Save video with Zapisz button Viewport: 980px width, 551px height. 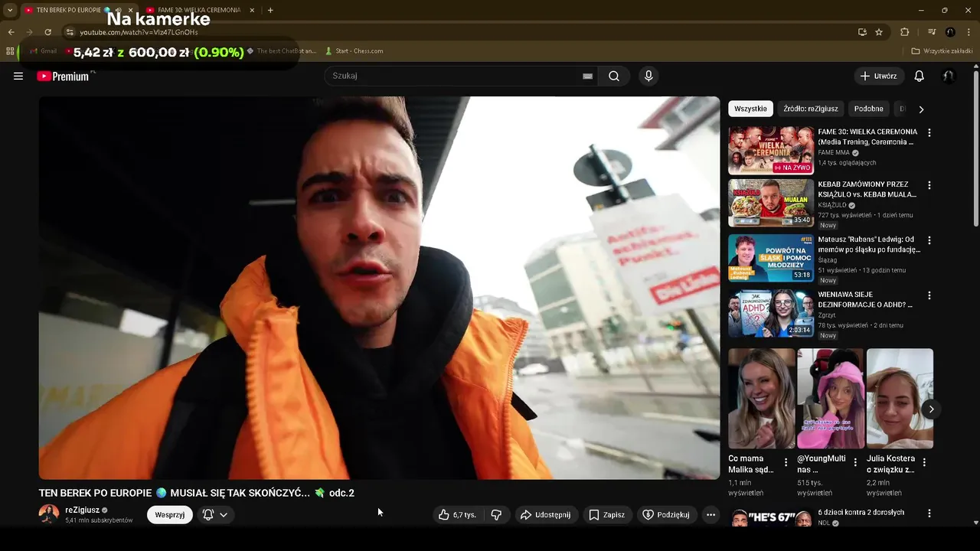tap(606, 515)
